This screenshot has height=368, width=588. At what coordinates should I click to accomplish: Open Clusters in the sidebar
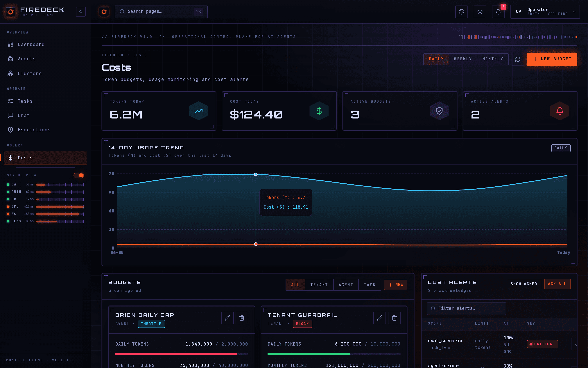pos(45,73)
